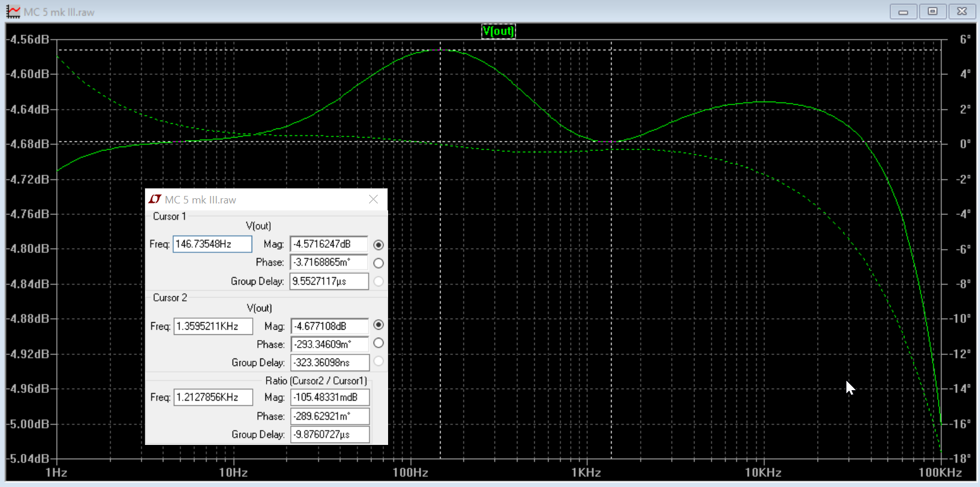Click Cursor 2 Phase field -293.34609m°
The image size is (980, 487).
point(330,345)
